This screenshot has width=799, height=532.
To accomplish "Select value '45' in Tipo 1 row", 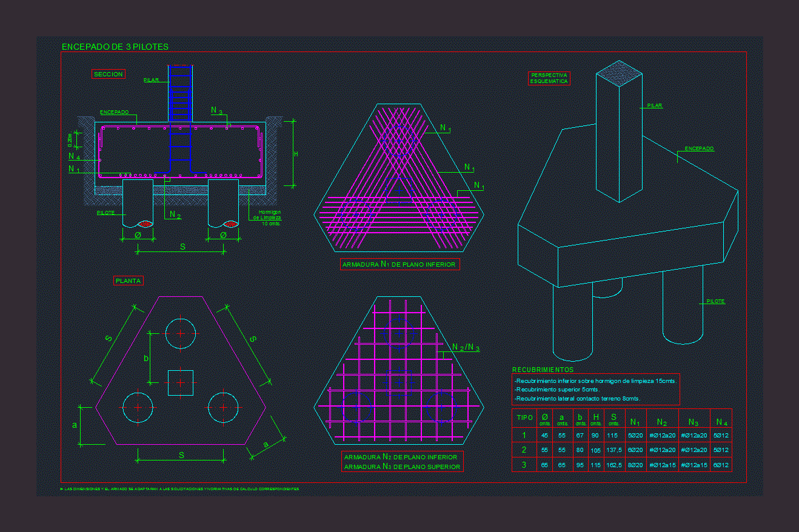I will 544,436.
